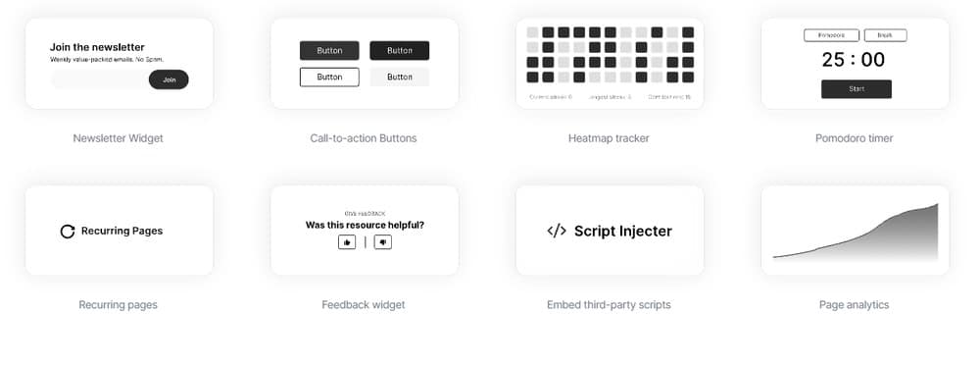
Task: Click the Join button in newsletter widget
Action: coord(169,79)
